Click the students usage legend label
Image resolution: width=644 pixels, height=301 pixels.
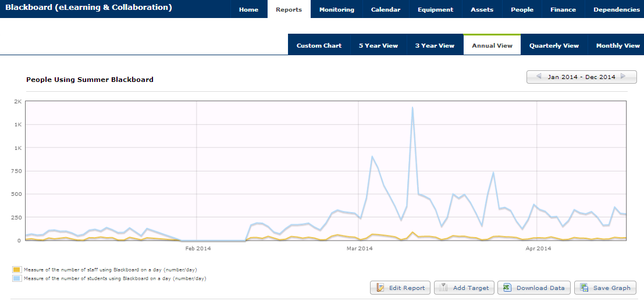(x=115, y=278)
